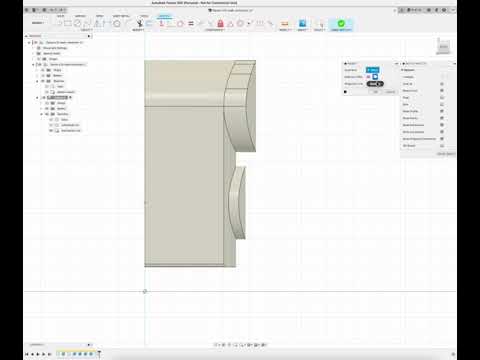Click the ViewCube in the corner

pyautogui.click(x=444, y=46)
